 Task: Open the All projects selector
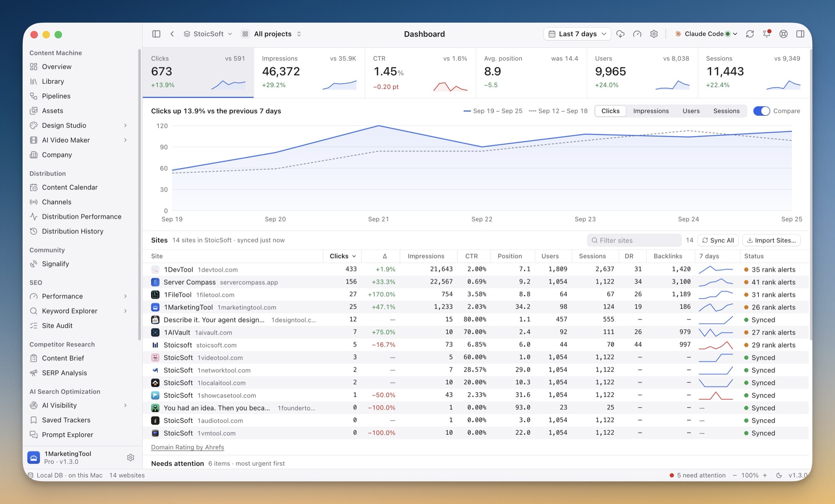pyautogui.click(x=272, y=34)
